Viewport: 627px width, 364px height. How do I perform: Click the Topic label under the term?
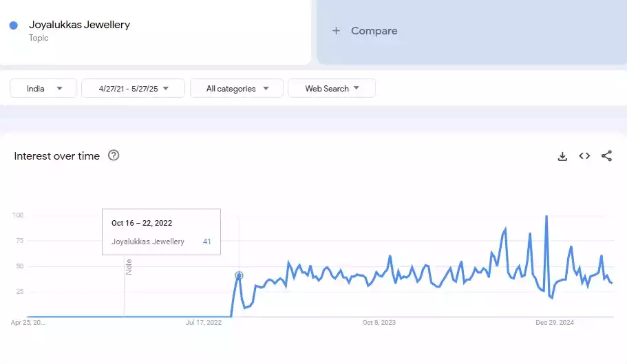(39, 38)
